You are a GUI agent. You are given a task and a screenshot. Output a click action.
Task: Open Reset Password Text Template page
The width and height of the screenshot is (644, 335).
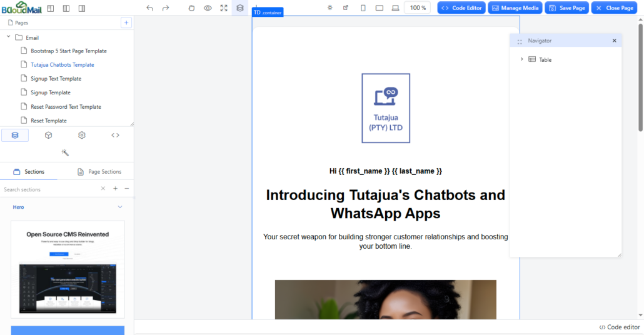[66, 107]
